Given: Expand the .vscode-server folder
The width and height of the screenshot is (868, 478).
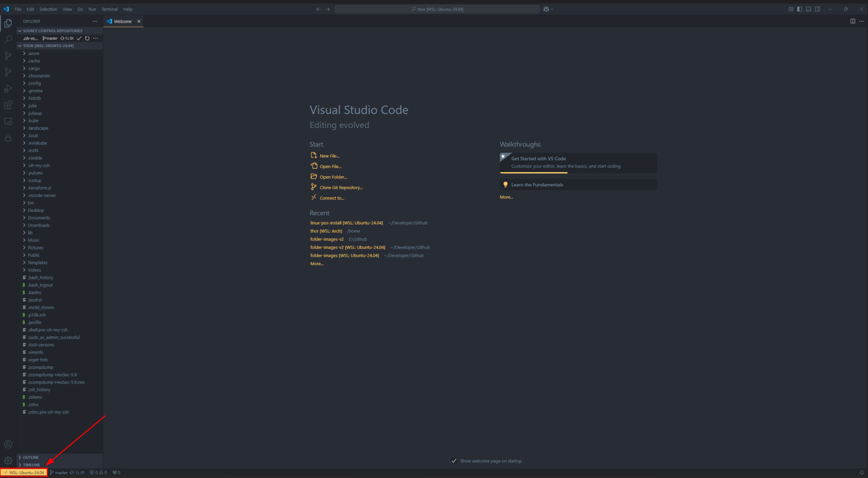Looking at the screenshot, I should tap(60, 196).
